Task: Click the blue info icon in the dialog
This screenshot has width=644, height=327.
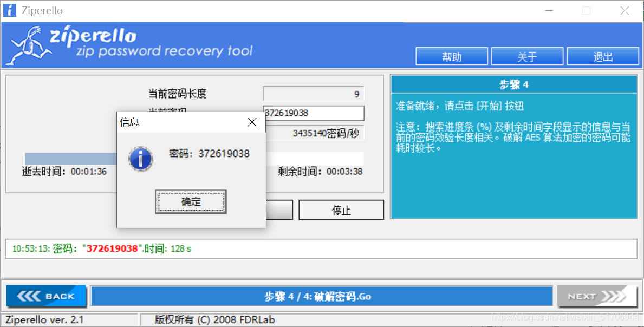Action: click(x=140, y=159)
